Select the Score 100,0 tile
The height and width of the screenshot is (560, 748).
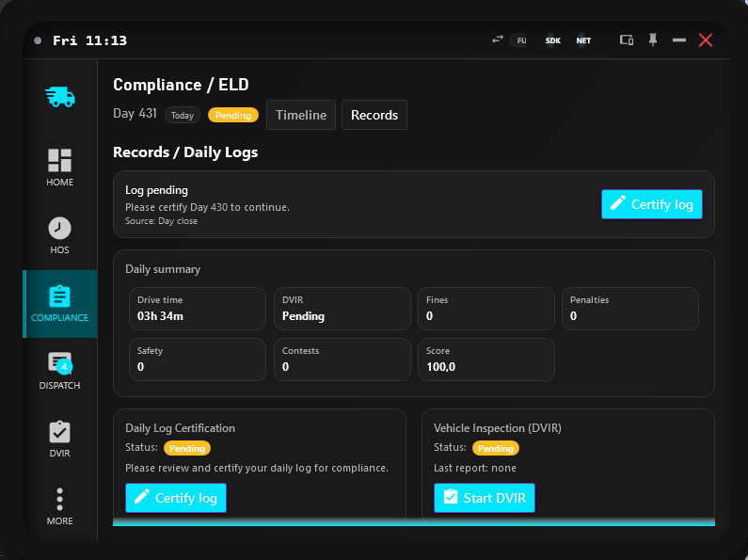486,360
